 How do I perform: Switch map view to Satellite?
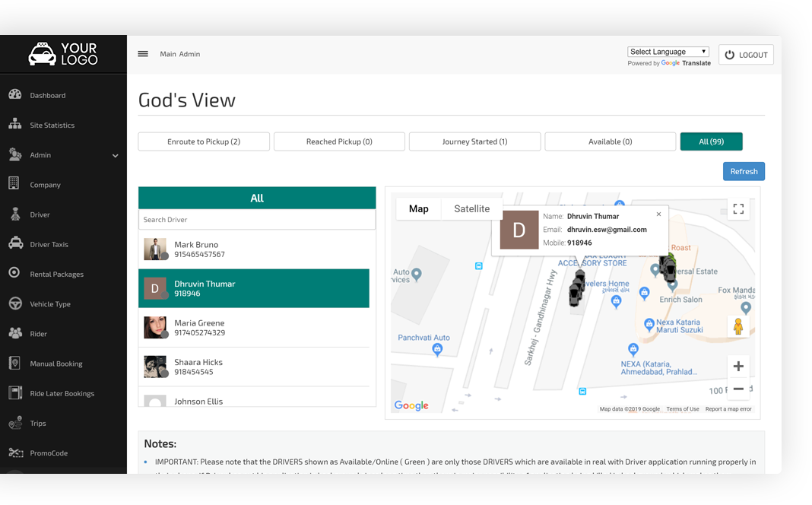pyautogui.click(x=471, y=208)
